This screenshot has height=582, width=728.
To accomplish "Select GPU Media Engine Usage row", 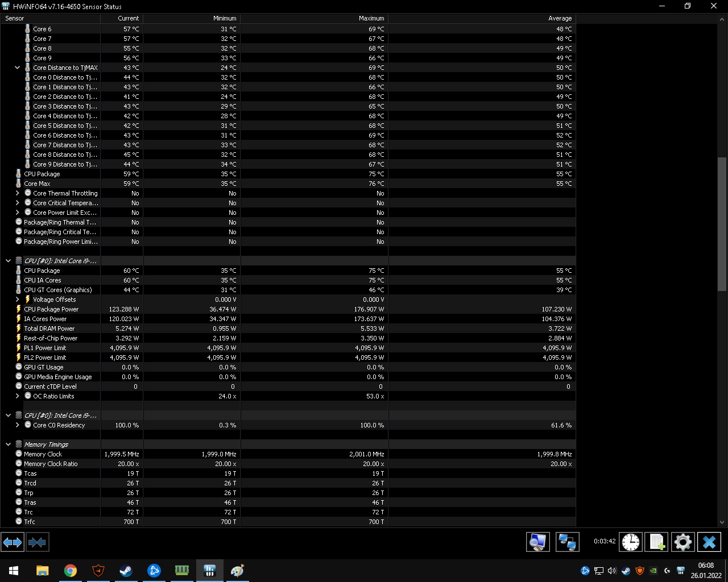I will 288,377.
